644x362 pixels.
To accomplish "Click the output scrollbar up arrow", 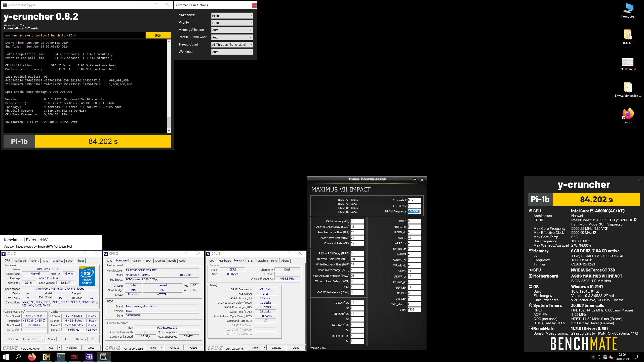I will (169, 42).
